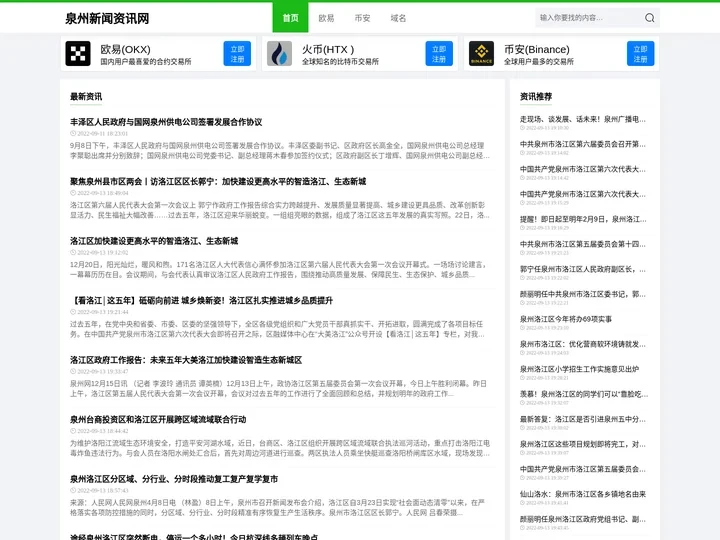The width and height of the screenshot is (720, 540).
Task: Click the HTX flame logo
Action: tap(279, 54)
